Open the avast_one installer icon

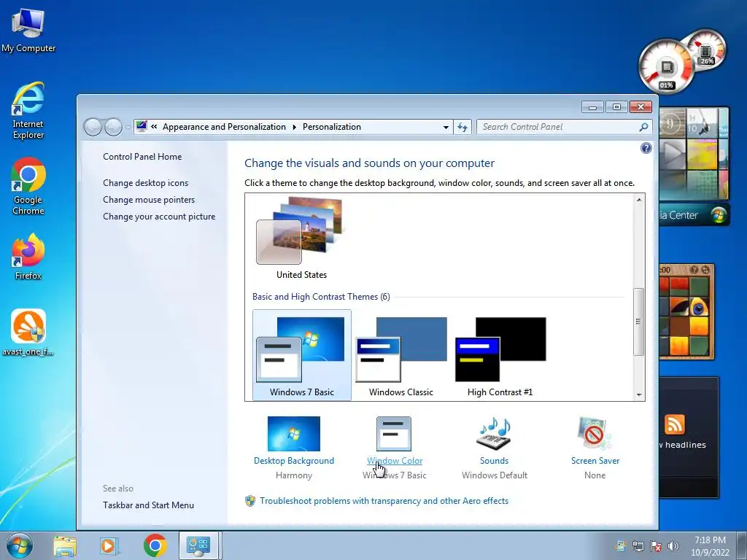[28, 332]
